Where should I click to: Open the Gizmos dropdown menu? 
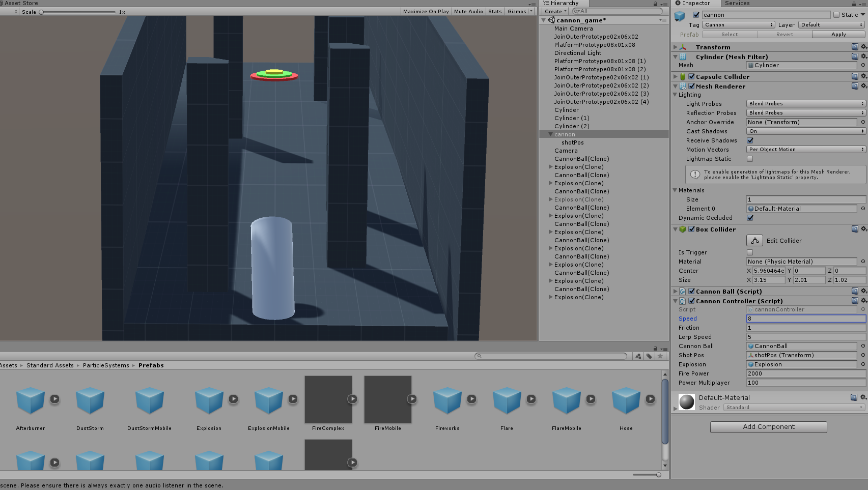coord(520,11)
